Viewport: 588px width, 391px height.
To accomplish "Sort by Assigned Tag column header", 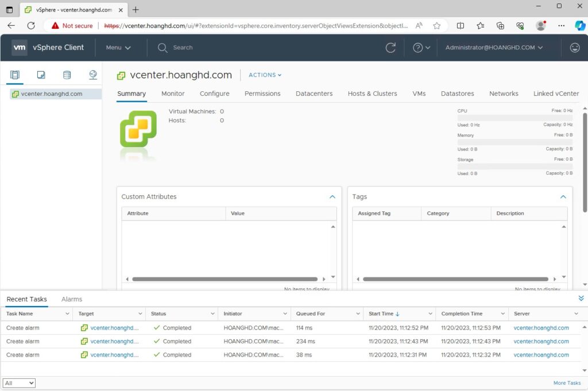I will pos(374,214).
